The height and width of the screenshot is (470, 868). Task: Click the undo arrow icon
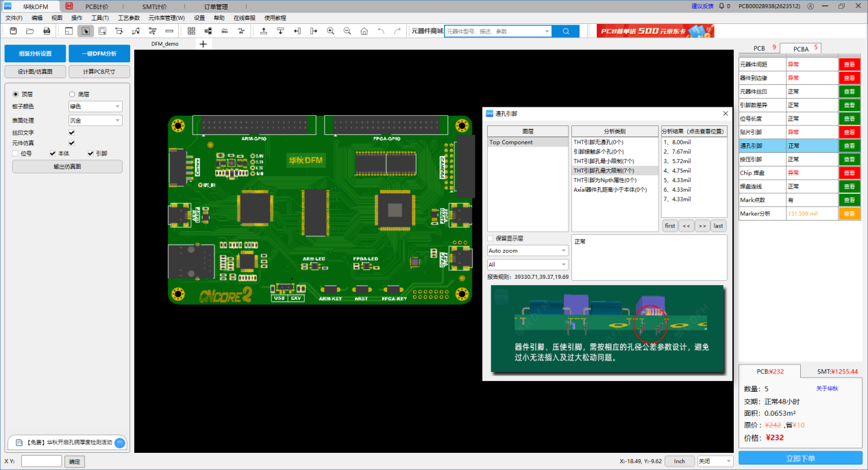(381, 31)
